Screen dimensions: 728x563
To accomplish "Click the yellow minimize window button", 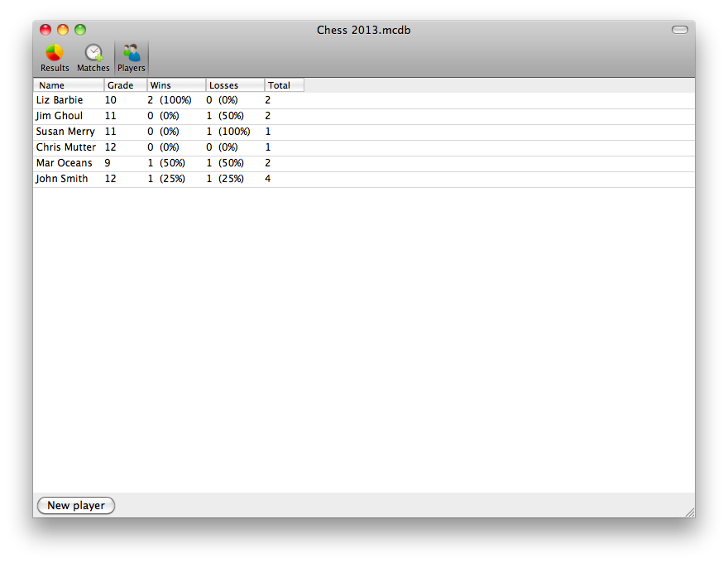I will [x=63, y=30].
